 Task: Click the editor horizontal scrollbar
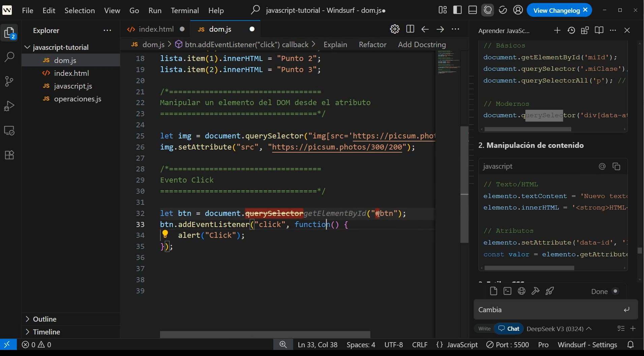point(265,334)
